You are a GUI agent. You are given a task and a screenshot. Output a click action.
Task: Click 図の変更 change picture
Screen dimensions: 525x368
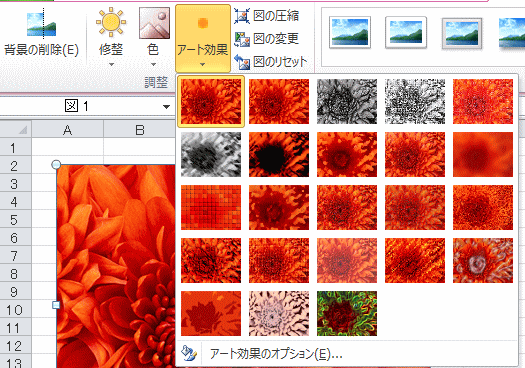click(267, 39)
